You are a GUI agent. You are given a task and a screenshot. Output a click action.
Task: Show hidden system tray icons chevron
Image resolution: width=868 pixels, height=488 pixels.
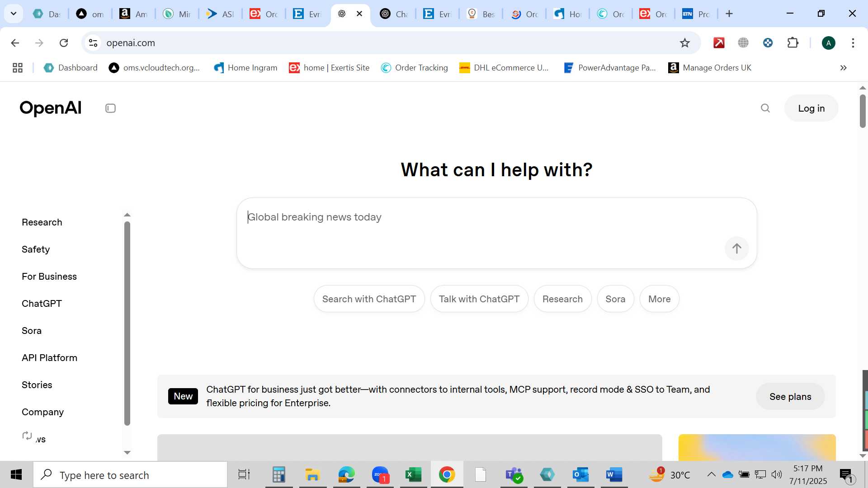[711, 474]
